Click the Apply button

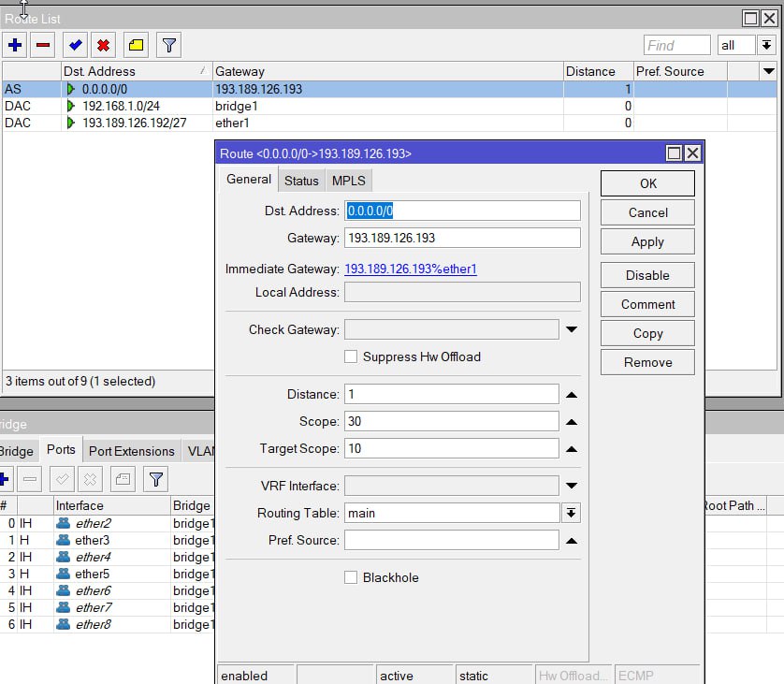pyautogui.click(x=647, y=241)
